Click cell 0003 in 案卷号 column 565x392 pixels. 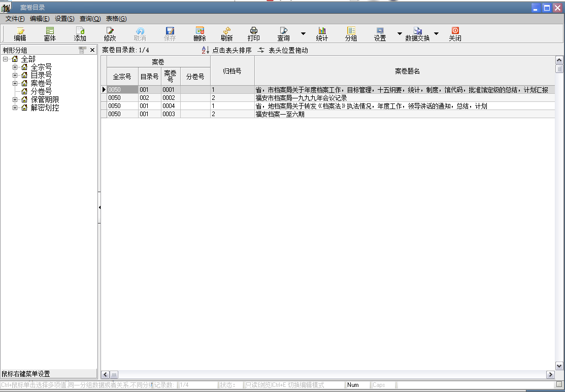click(x=171, y=114)
